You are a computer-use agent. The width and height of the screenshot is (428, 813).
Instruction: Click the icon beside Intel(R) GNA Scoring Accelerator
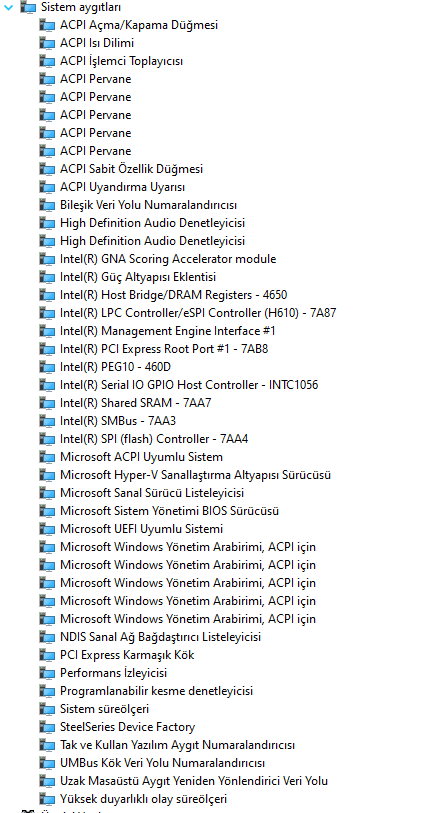click(47, 259)
